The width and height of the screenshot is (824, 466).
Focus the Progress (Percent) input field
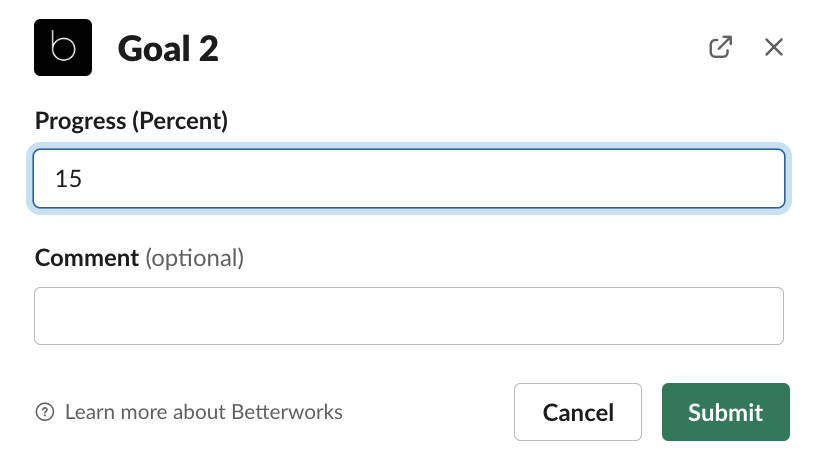[x=409, y=179]
